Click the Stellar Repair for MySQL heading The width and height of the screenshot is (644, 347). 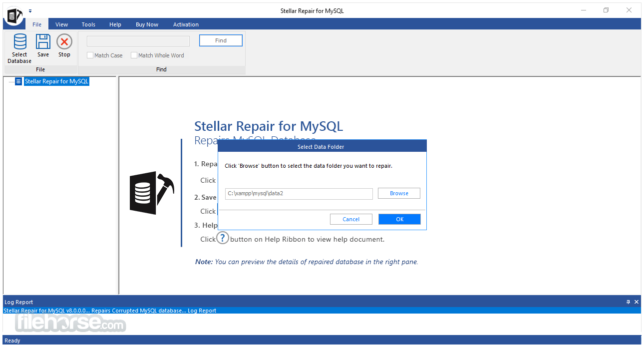(x=269, y=126)
